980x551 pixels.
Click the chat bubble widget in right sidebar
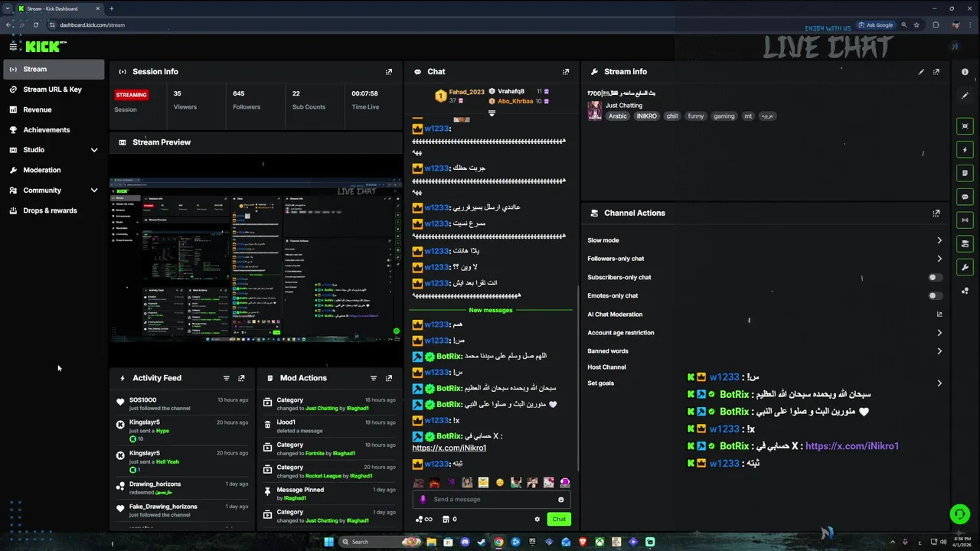(x=965, y=197)
